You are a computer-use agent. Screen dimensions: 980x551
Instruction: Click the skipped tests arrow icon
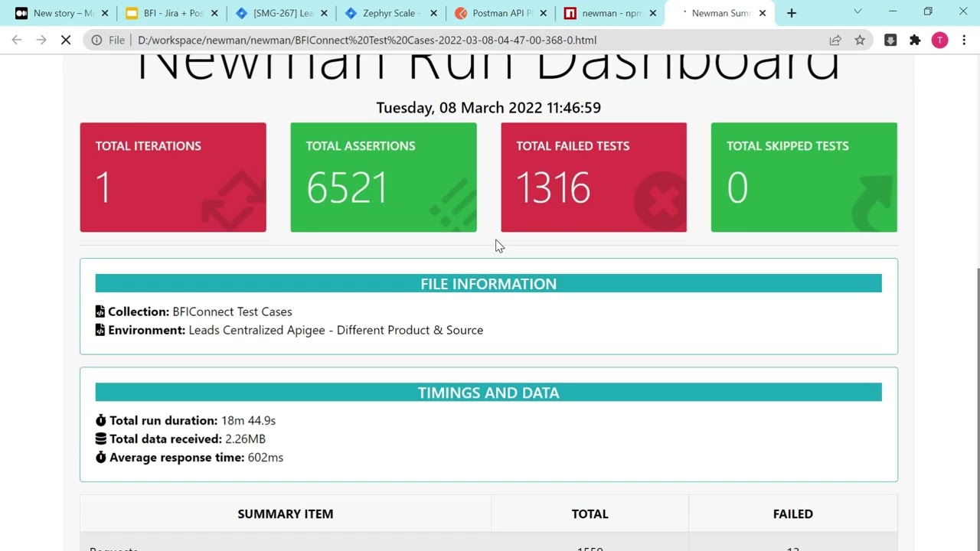pos(872,203)
